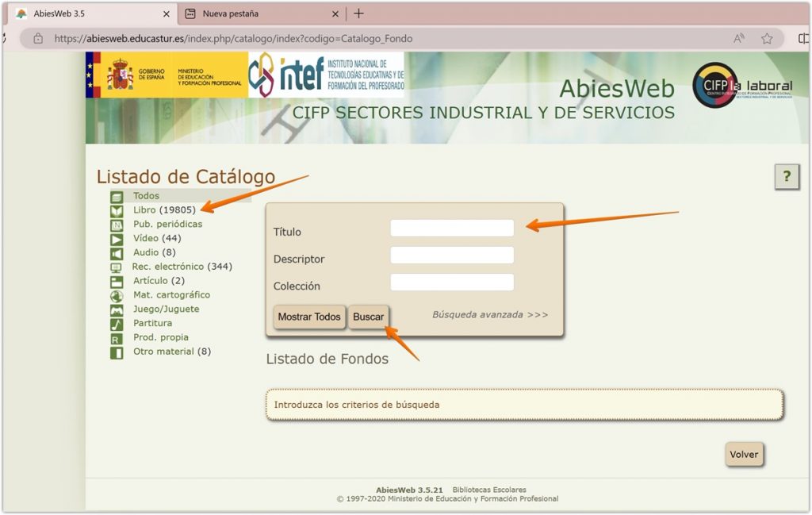Choose the Rec. electrónico computer icon
Viewport: 812px width, 515px height.
pos(117,267)
